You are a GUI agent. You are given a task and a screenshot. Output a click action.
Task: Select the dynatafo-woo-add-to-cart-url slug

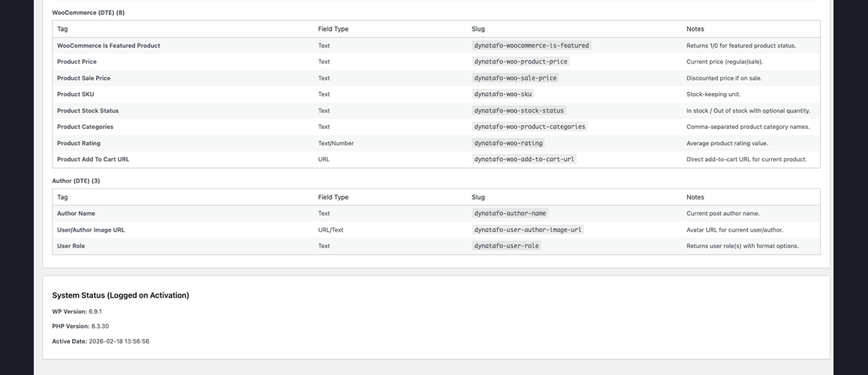524,159
